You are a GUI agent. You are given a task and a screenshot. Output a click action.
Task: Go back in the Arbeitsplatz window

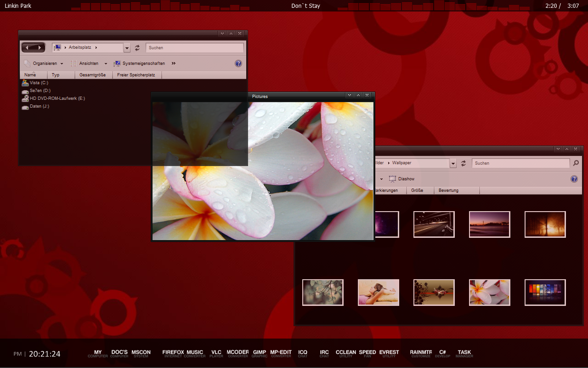[x=27, y=47]
